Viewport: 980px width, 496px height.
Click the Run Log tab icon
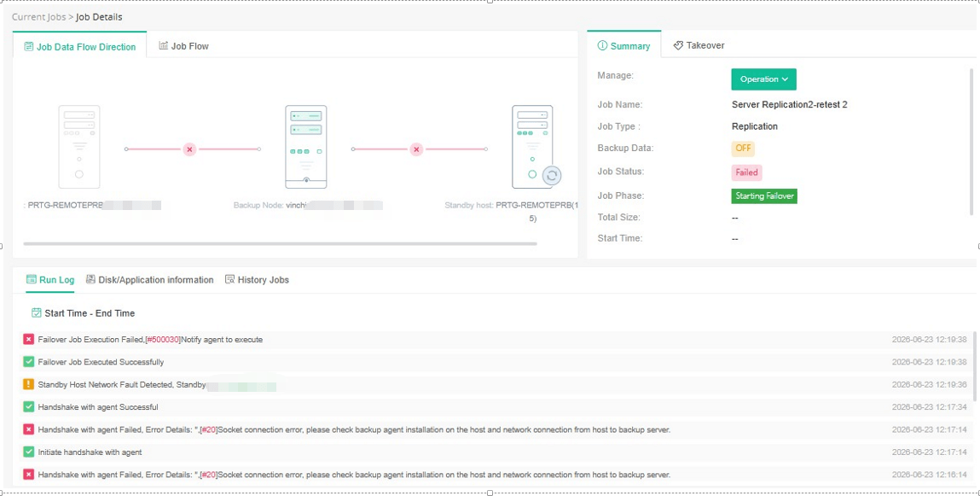tap(32, 279)
